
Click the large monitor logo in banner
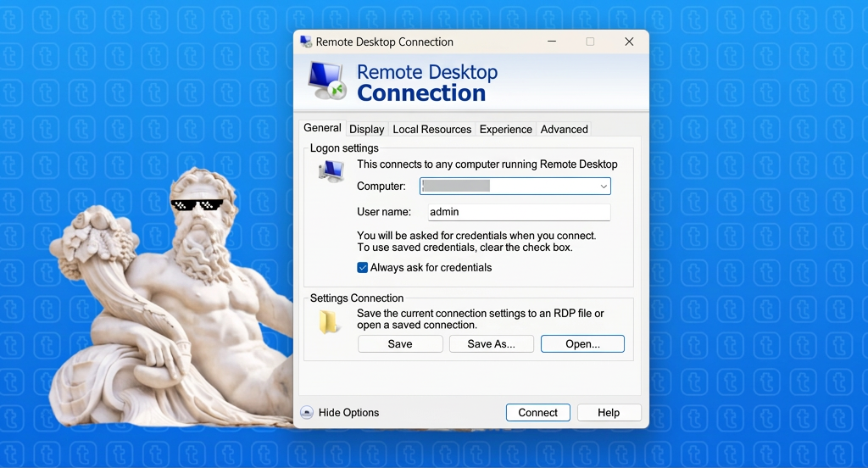327,81
